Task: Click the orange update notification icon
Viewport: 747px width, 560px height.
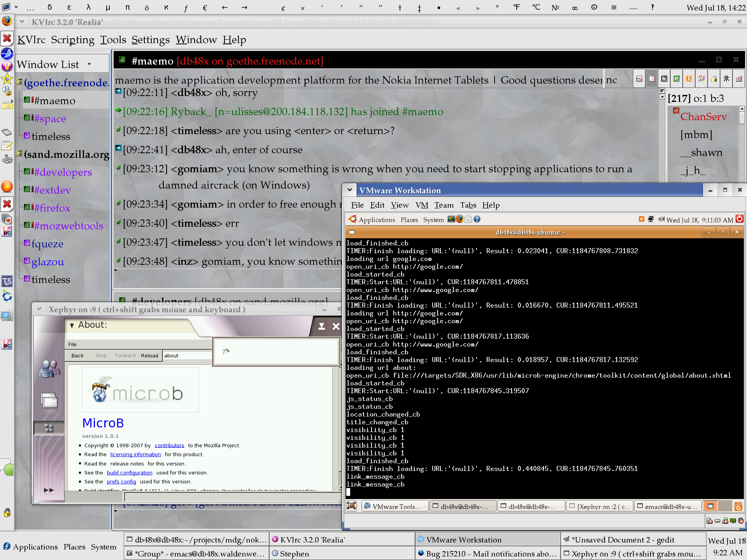Action: coord(642,219)
